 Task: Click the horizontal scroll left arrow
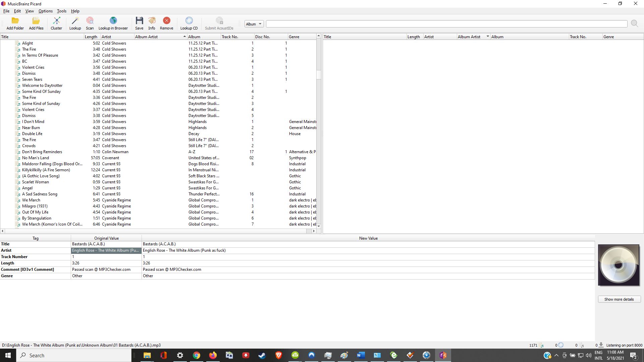(3, 231)
